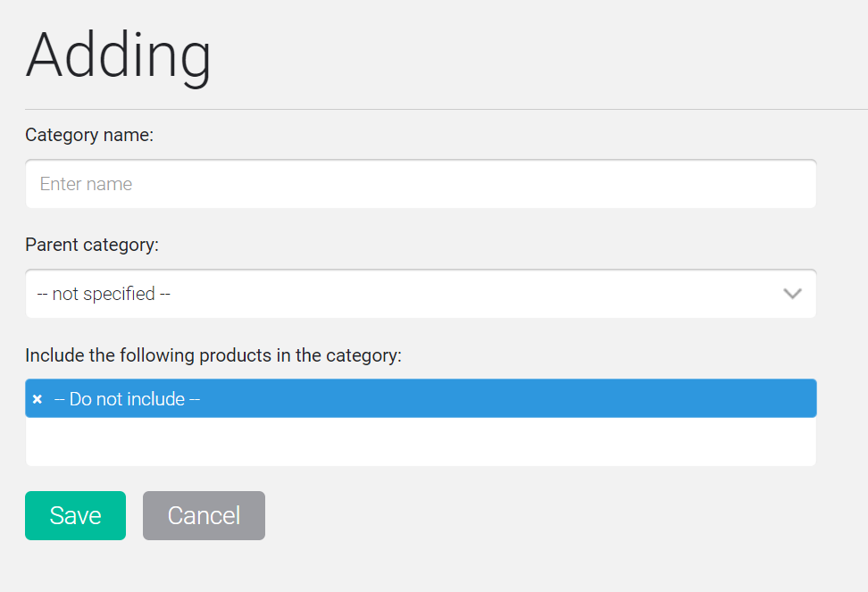The image size is (868, 592).
Task: Click the "Enter name" placeholder text
Action: (x=86, y=184)
